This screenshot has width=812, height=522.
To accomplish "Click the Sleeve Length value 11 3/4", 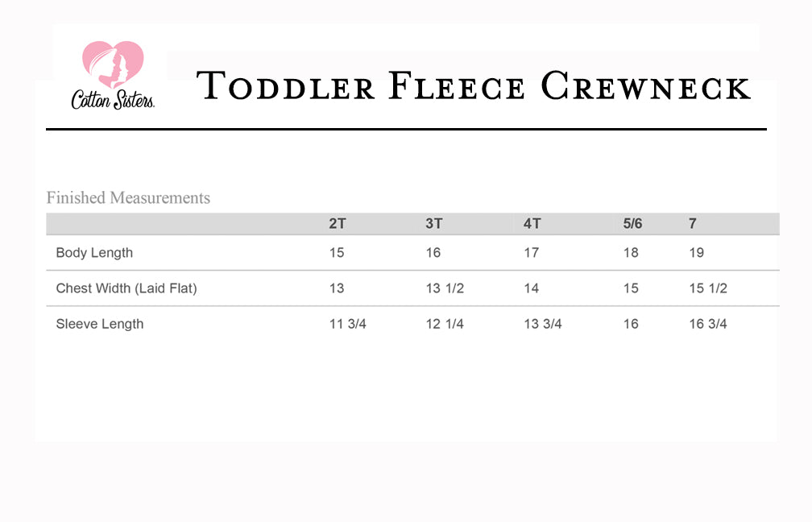I will pyautogui.click(x=348, y=324).
